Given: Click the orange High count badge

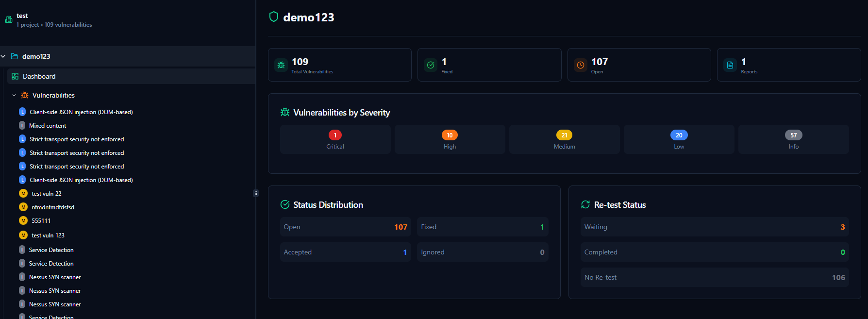Looking at the screenshot, I should click(x=450, y=135).
